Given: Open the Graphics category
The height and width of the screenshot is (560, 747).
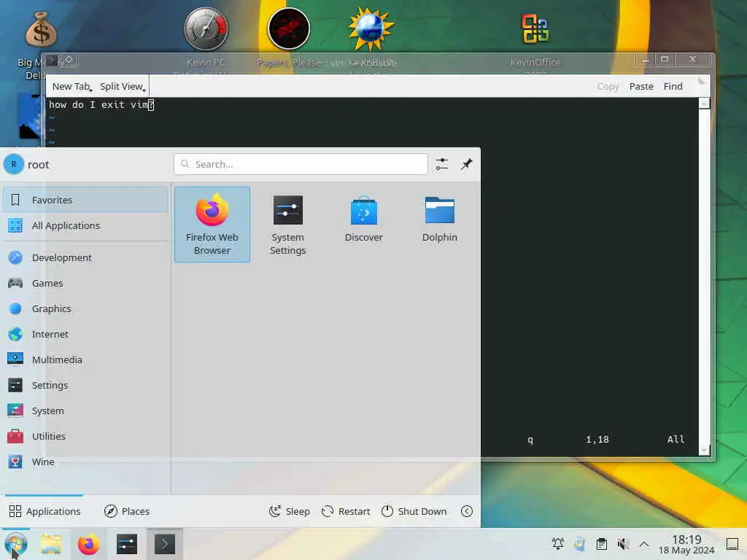Looking at the screenshot, I should (85, 308).
